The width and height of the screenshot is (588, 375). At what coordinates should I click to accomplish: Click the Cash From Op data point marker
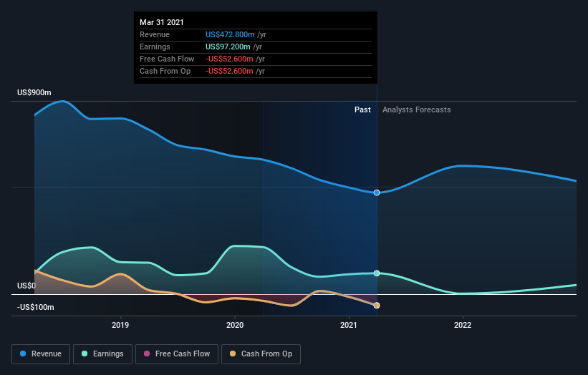point(377,306)
